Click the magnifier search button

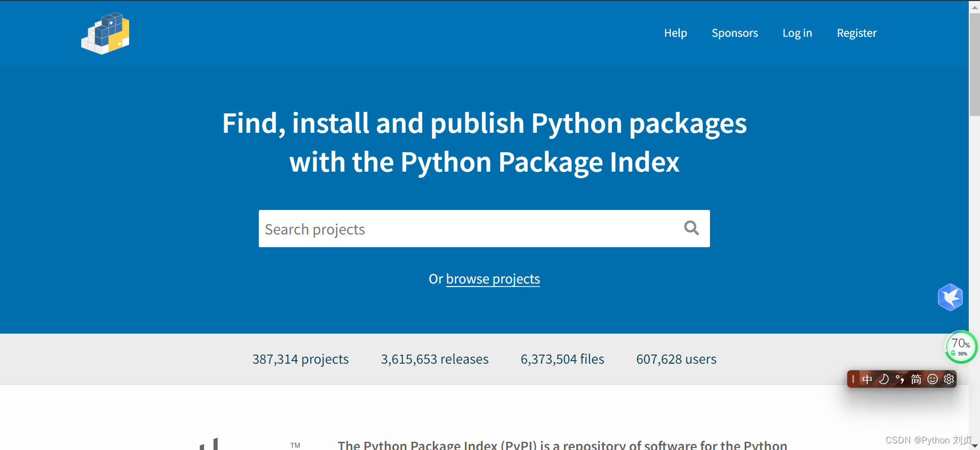pos(692,228)
